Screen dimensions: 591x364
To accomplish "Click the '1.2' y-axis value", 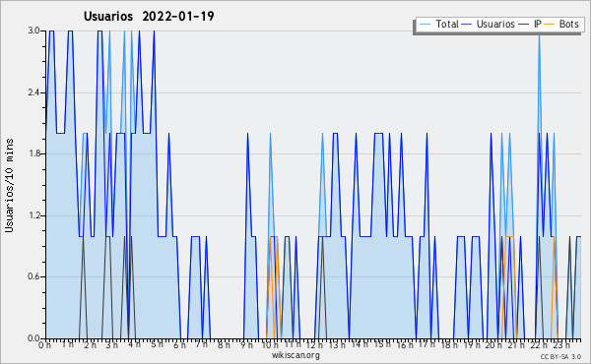I will coord(33,215).
